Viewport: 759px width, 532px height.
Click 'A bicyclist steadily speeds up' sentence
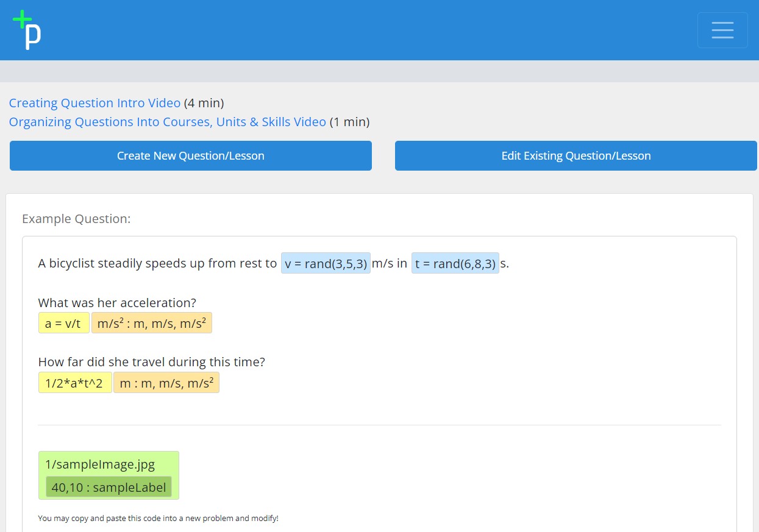click(x=157, y=263)
